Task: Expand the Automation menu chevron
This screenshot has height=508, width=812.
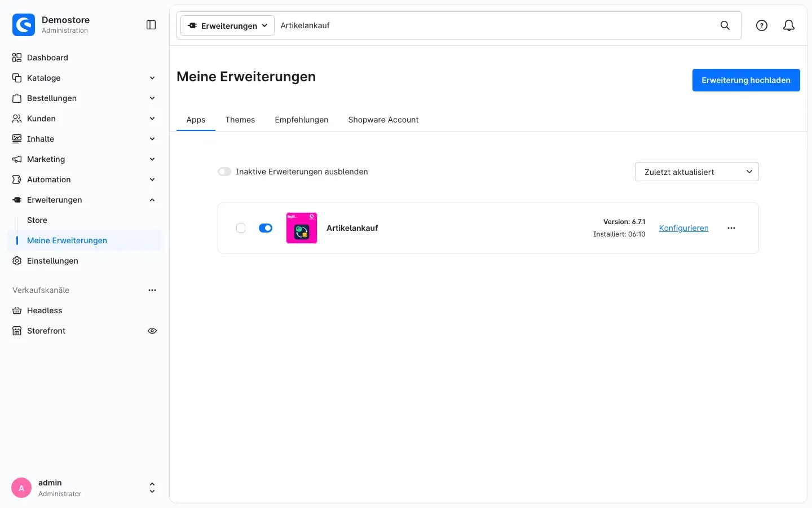Action: coord(152,179)
